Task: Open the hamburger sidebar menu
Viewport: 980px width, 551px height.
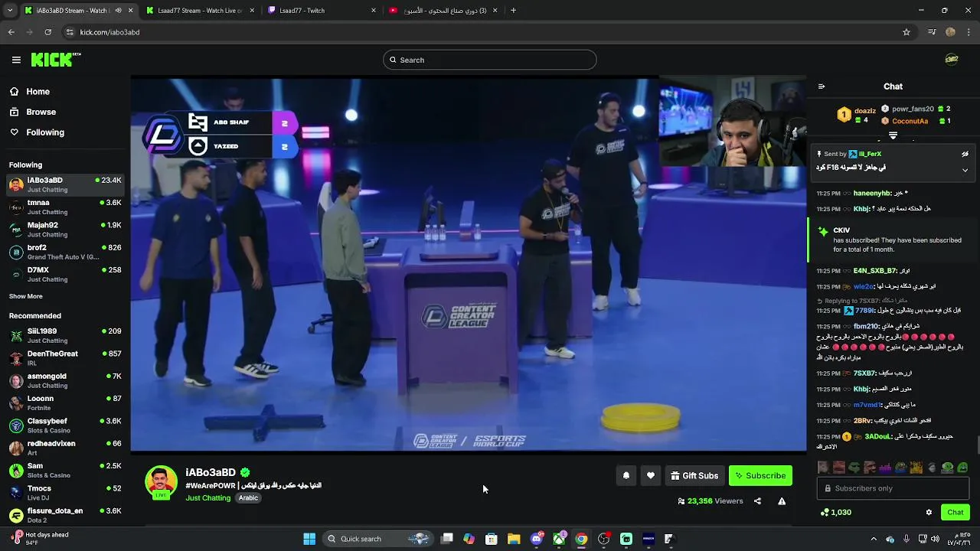Action: (16, 60)
